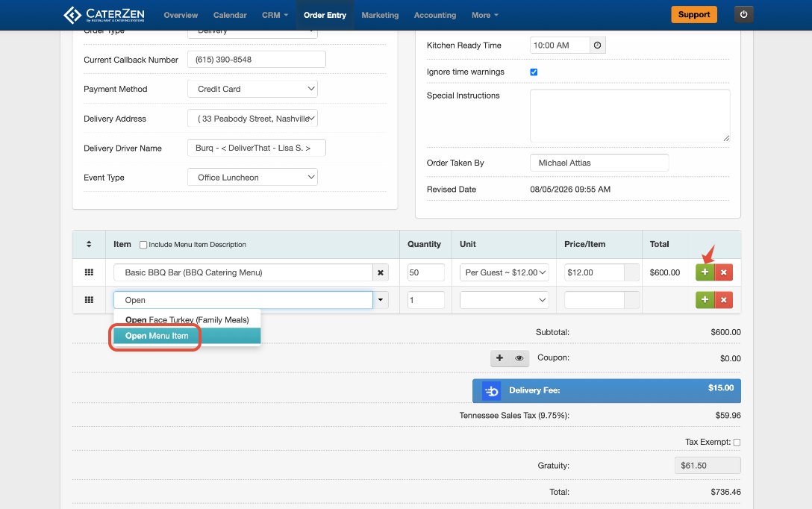Image resolution: width=812 pixels, height=509 pixels.
Task: Click the $736.46 total amount
Action: tap(725, 492)
